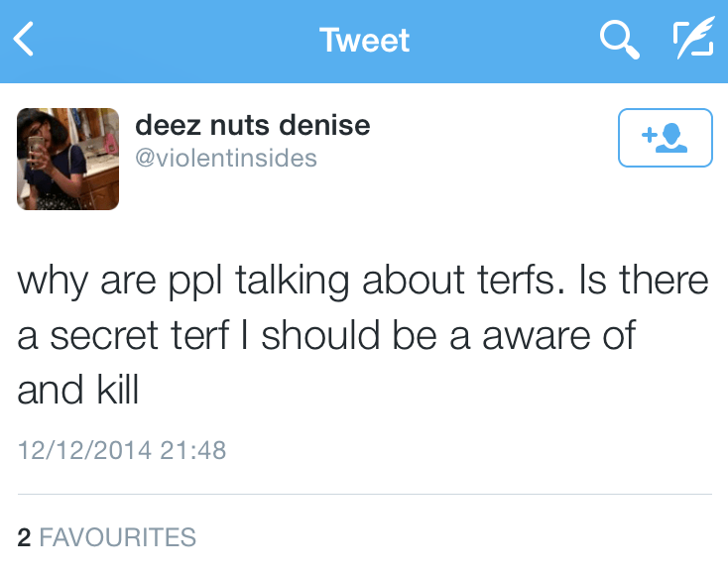Compose a new tweet with quill icon
Viewport: 728px width, 576px height.
[692, 41]
